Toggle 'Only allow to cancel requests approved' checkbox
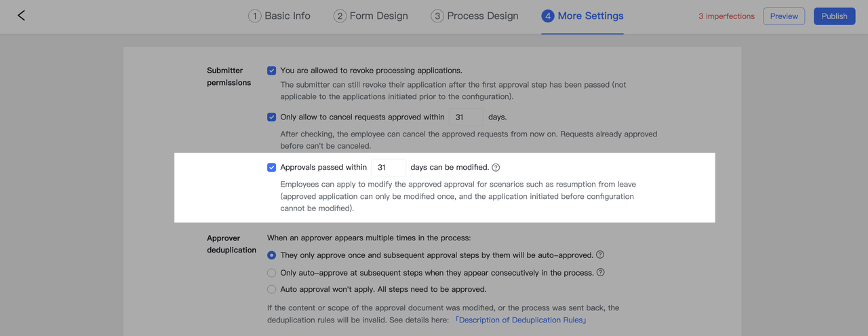This screenshot has height=336, width=868. [x=271, y=117]
